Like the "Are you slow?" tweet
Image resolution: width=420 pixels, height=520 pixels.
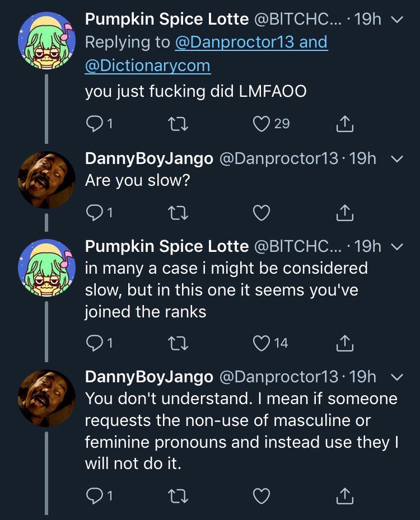coord(262,212)
